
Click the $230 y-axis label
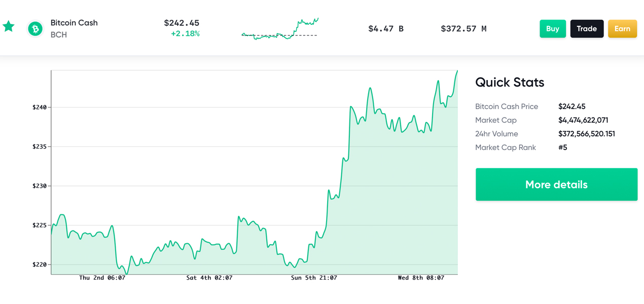pos(39,186)
